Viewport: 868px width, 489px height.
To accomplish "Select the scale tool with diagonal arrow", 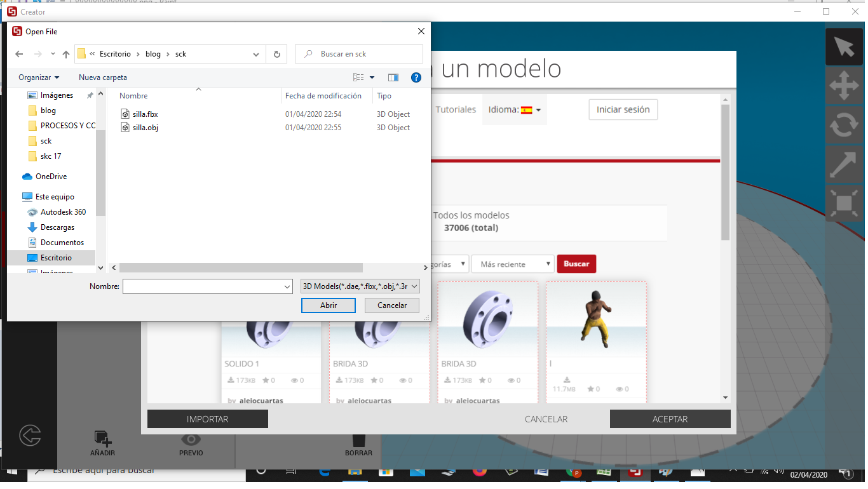I will click(844, 165).
